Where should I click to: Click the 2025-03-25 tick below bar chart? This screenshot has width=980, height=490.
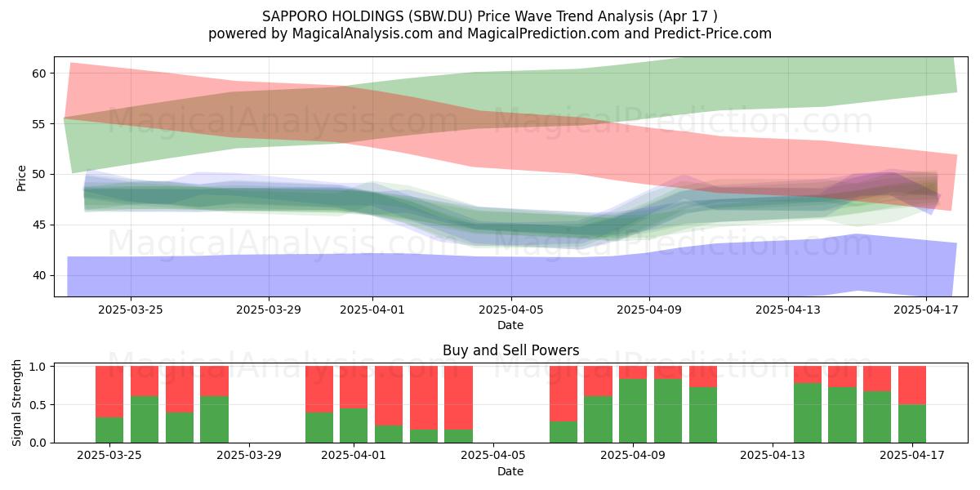tap(109, 456)
